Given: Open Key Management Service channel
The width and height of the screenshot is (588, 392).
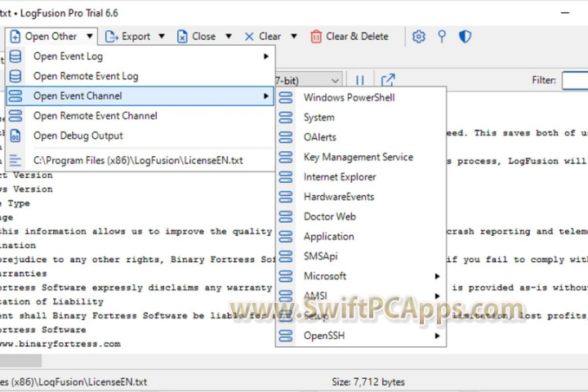Looking at the screenshot, I should click(358, 157).
